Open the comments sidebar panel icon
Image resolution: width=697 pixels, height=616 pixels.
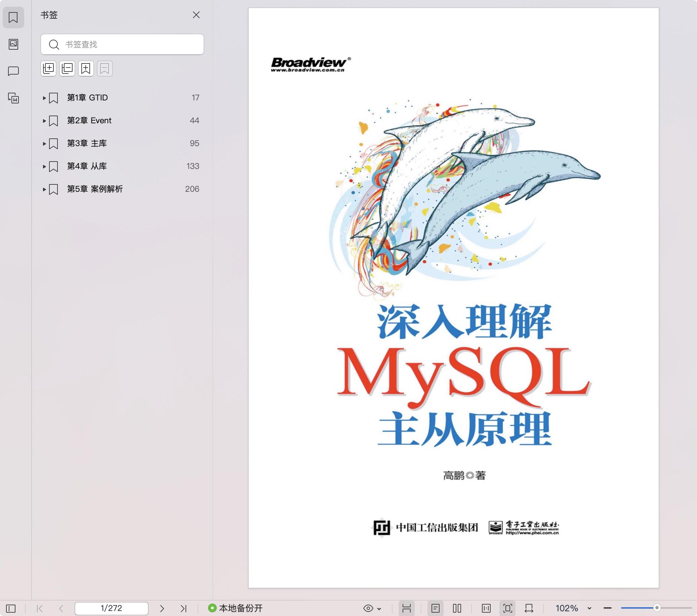(13, 71)
